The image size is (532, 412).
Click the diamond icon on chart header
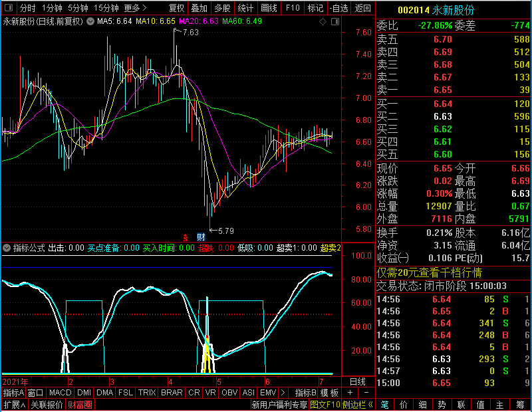(x=323, y=22)
